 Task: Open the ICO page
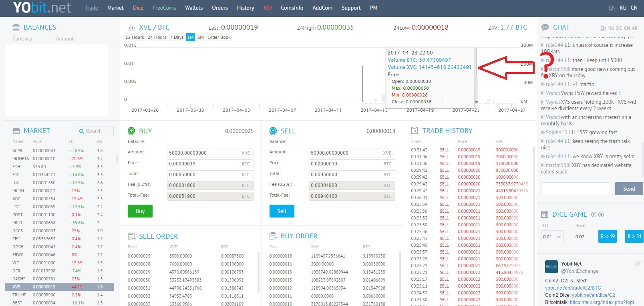(x=268, y=8)
